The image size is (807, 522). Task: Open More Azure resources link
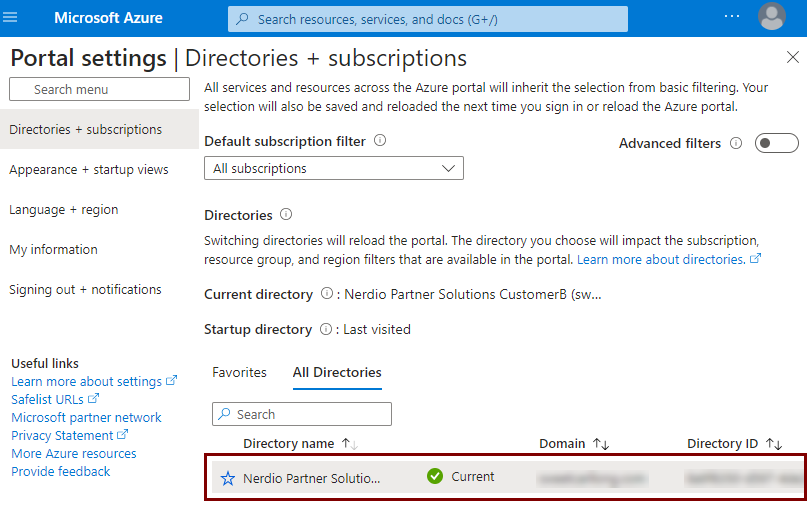[74, 454]
